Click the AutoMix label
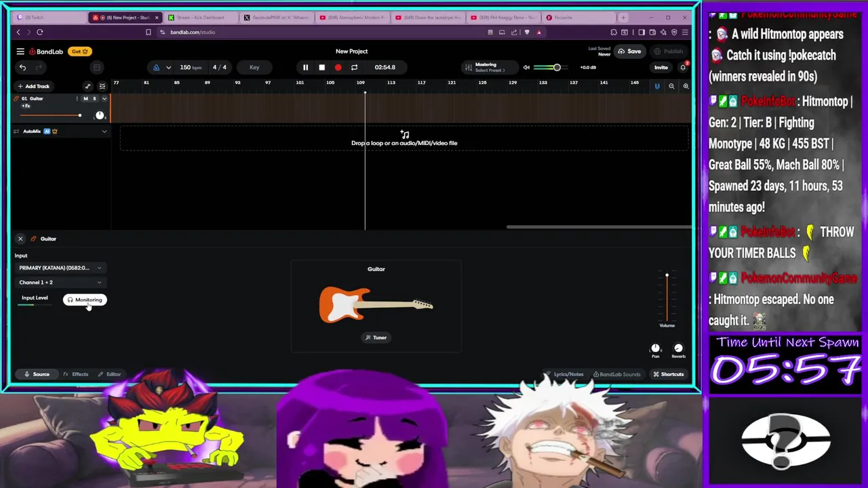868x488 pixels. 32,131
